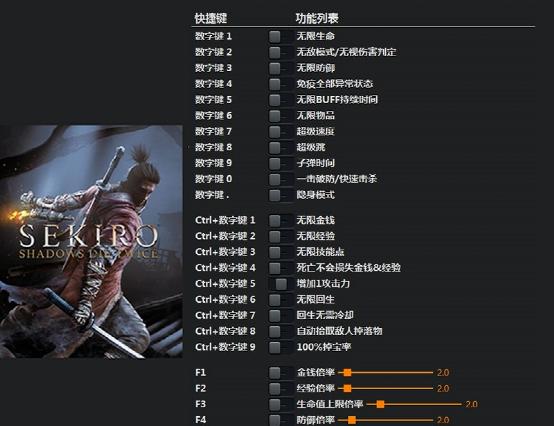
Task: Turn on the 无限防御 switch
Action: coord(281,68)
